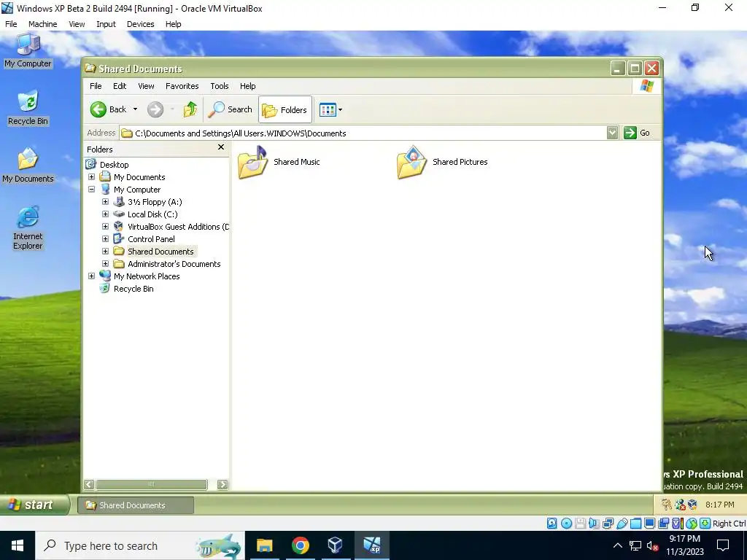Go up one folder level
The height and width of the screenshot is (560, 747).
(x=190, y=109)
